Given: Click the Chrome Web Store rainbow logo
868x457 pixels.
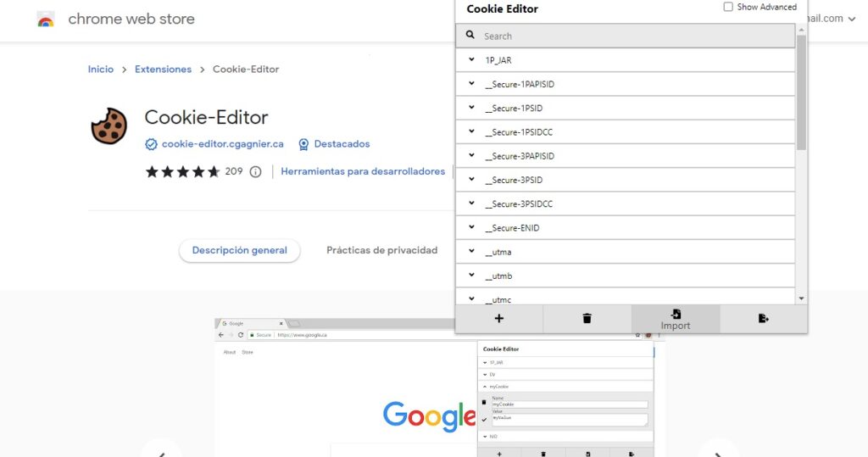Looking at the screenshot, I should 46,20.
